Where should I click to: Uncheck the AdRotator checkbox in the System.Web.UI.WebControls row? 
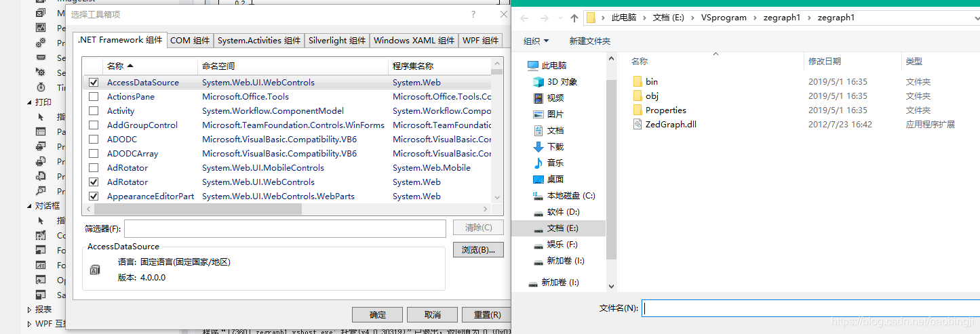coord(94,182)
